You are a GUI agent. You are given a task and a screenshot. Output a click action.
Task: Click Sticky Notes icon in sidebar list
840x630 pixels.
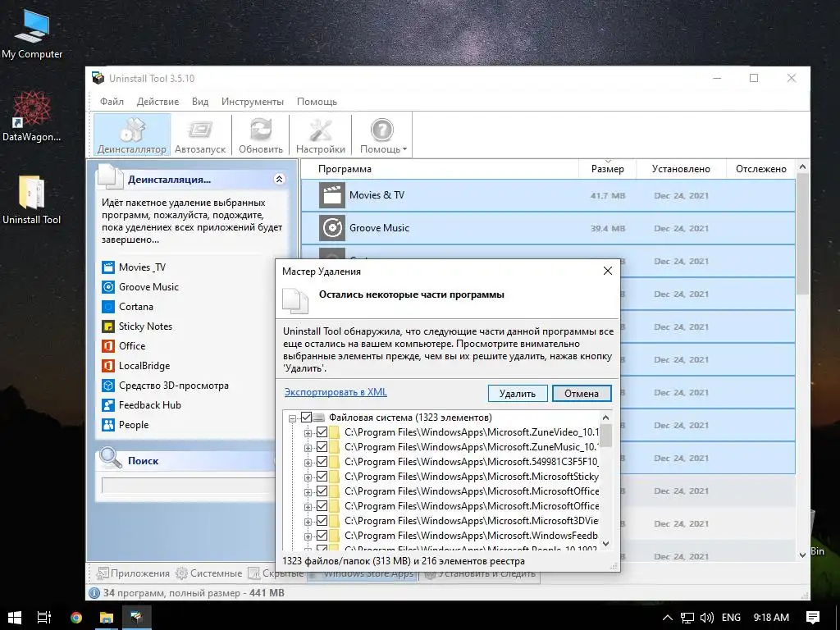tap(108, 326)
